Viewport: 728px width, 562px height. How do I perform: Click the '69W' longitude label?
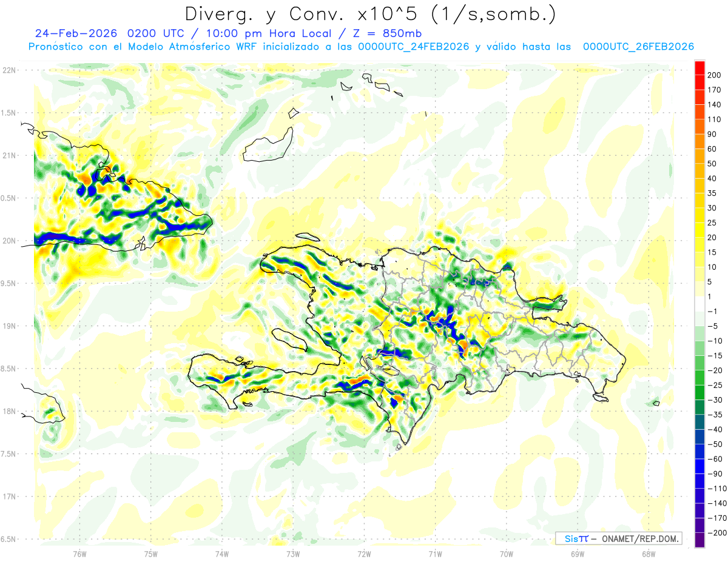[578, 554]
